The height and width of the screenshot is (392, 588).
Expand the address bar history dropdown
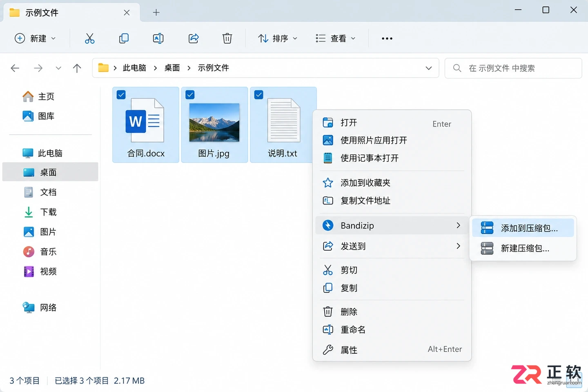pos(429,68)
